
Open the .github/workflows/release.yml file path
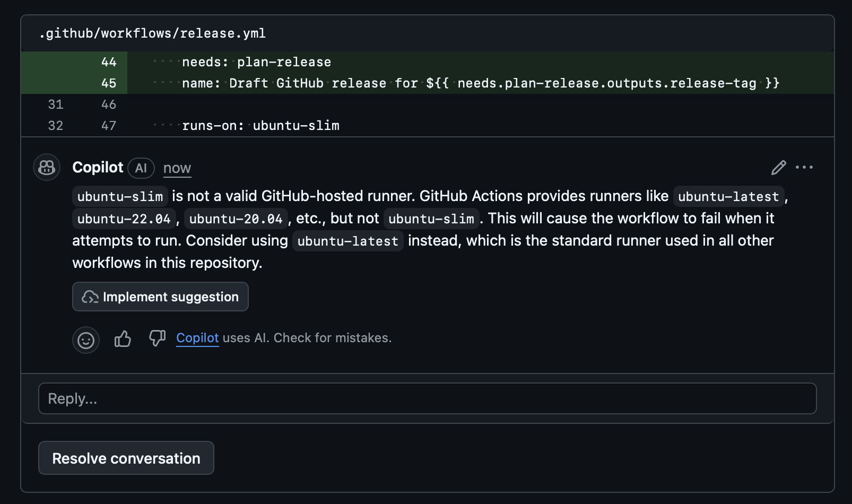coord(152,33)
